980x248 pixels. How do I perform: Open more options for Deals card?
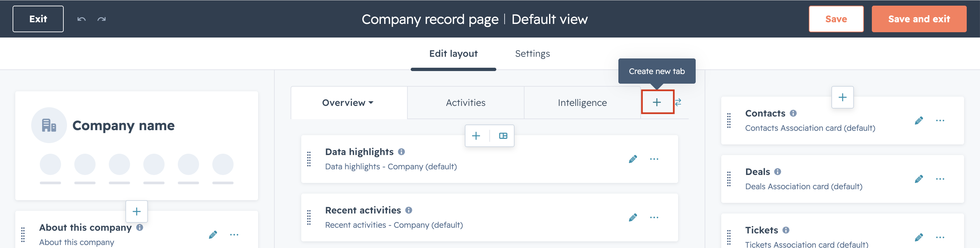pos(940,179)
